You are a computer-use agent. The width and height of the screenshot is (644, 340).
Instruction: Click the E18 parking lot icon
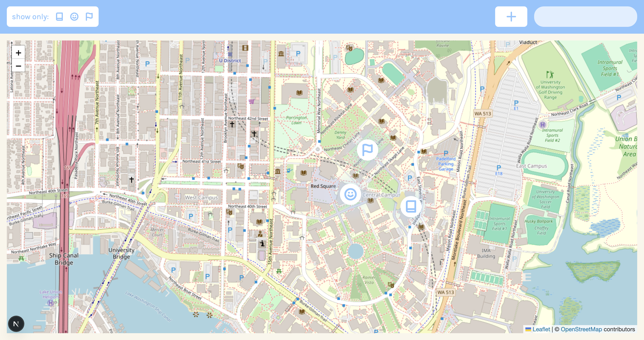(499, 168)
